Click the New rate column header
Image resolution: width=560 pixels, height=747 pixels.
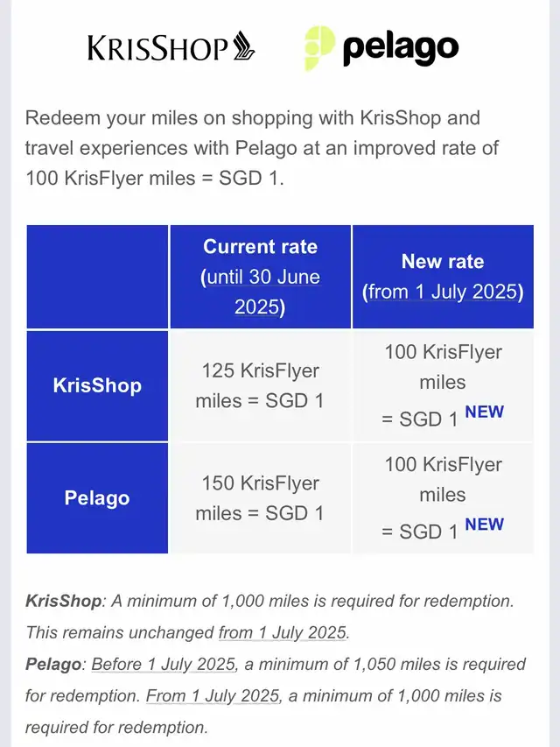click(x=443, y=277)
